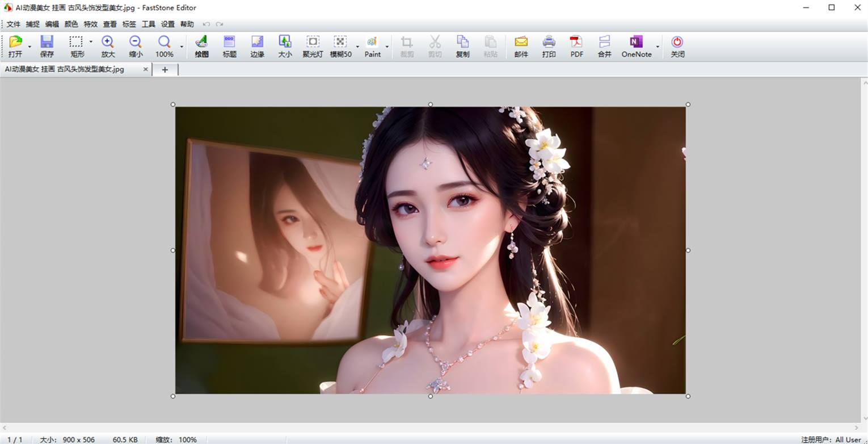868x444 pixels.
Task: Open the Effects (特效) menu
Action: [x=90, y=24]
